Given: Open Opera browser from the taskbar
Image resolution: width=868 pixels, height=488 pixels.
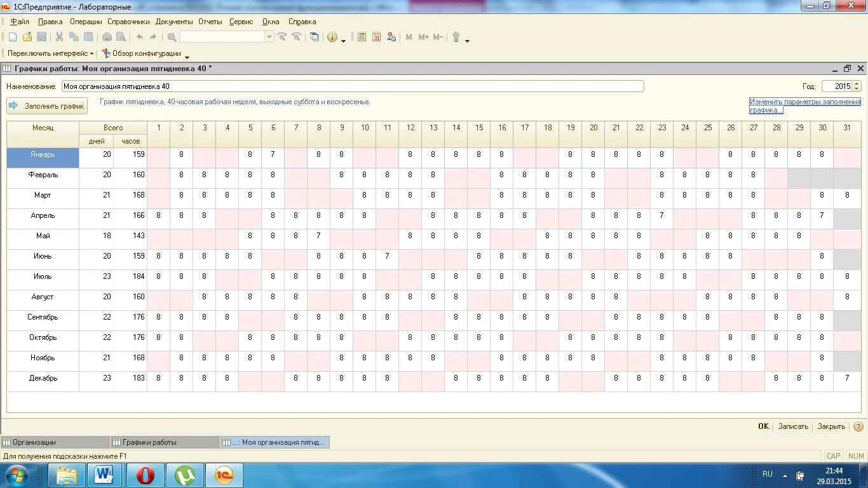Looking at the screenshot, I should (x=146, y=475).
